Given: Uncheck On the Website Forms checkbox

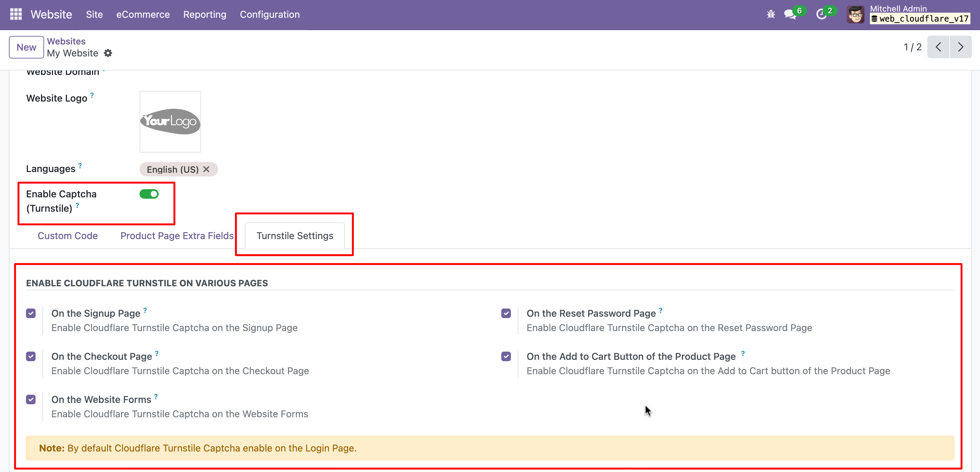Looking at the screenshot, I should (x=31, y=399).
